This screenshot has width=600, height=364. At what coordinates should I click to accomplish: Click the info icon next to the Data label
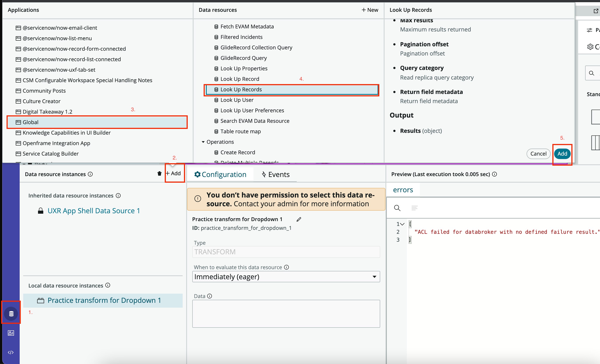coord(209,296)
